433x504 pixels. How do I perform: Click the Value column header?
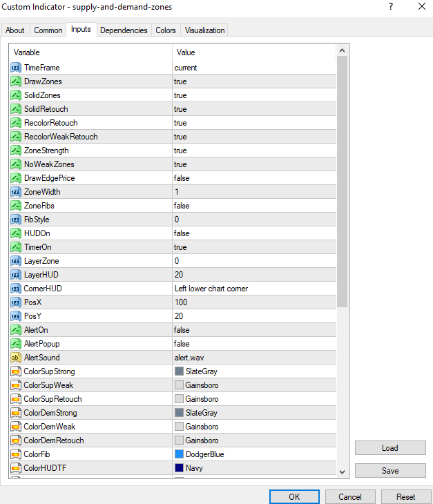pyautogui.click(x=186, y=52)
